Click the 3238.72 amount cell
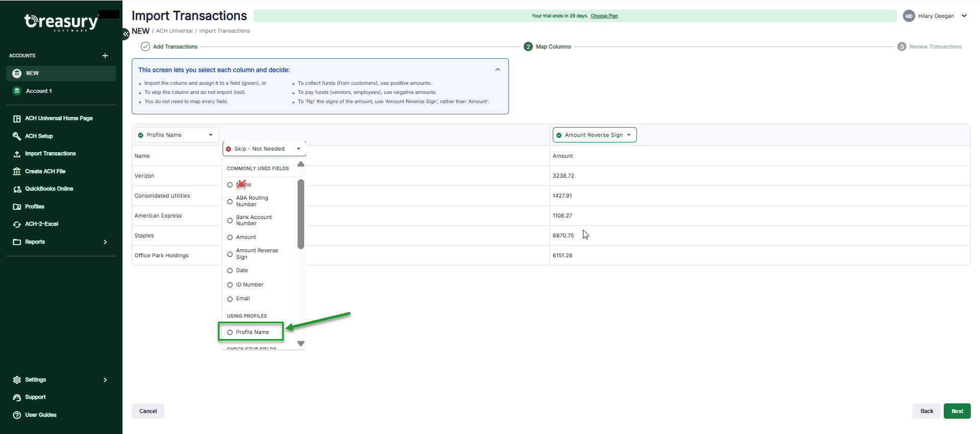This screenshot has width=980, height=434. coord(563,176)
